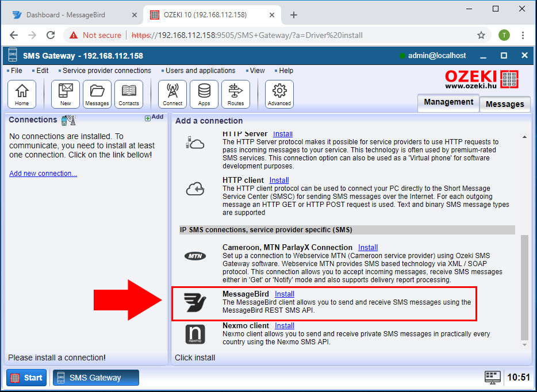Image resolution: width=537 pixels, height=392 pixels.
Task: Click the HTTP Server cloud icon
Action: (x=195, y=142)
